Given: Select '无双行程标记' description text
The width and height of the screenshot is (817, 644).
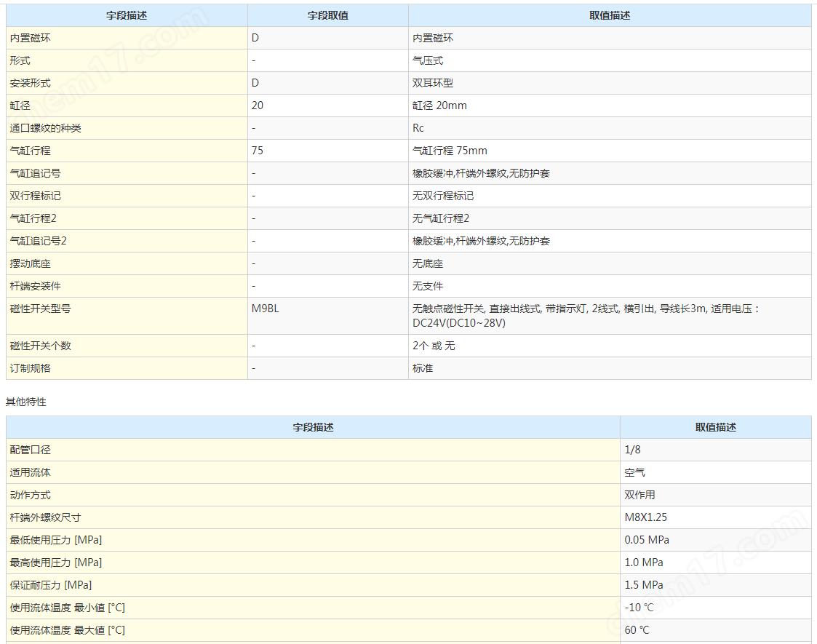Looking at the screenshot, I should [x=443, y=196].
